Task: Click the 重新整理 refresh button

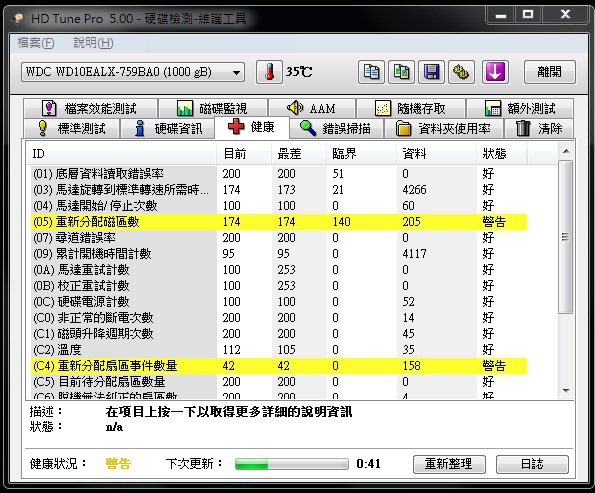Action: point(449,464)
